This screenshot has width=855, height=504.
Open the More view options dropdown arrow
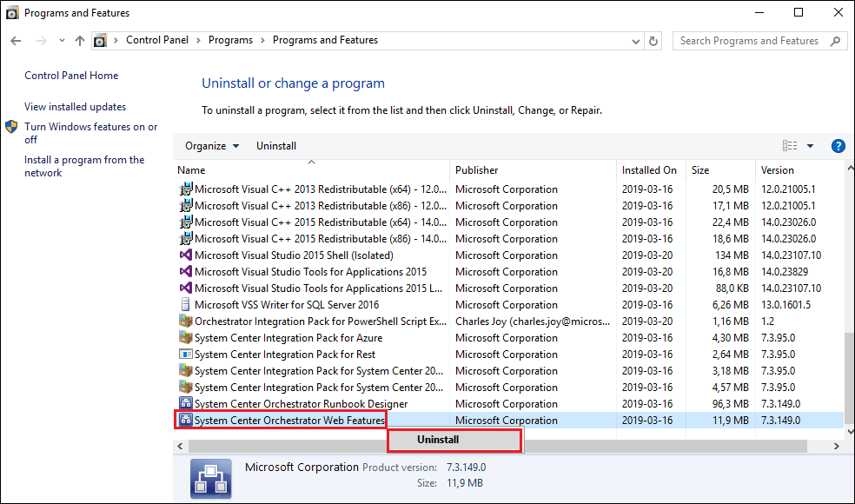coord(811,146)
